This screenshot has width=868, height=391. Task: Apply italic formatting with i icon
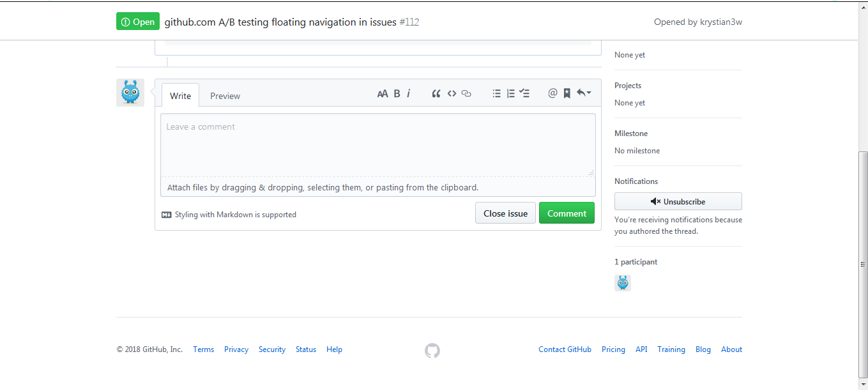[409, 93]
